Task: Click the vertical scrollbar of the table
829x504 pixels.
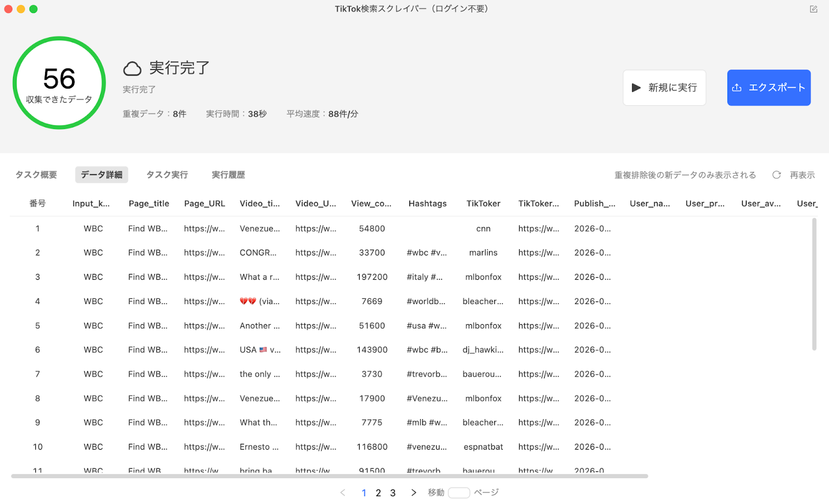Action: tap(814, 284)
